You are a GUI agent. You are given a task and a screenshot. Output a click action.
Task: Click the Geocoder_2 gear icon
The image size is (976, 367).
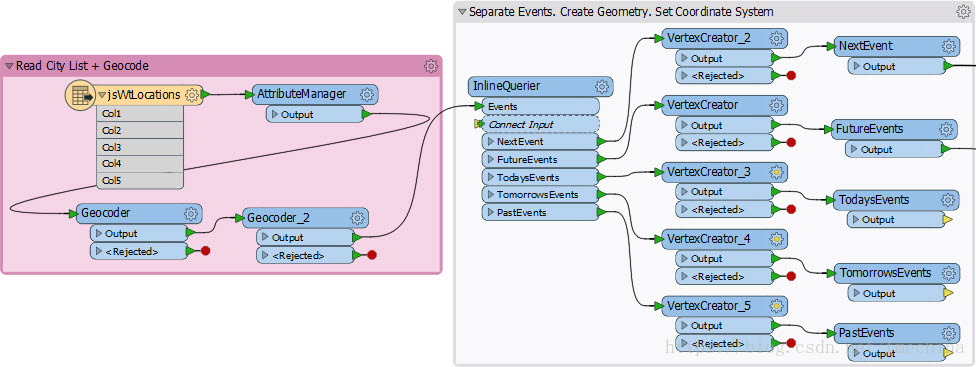(357, 218)
